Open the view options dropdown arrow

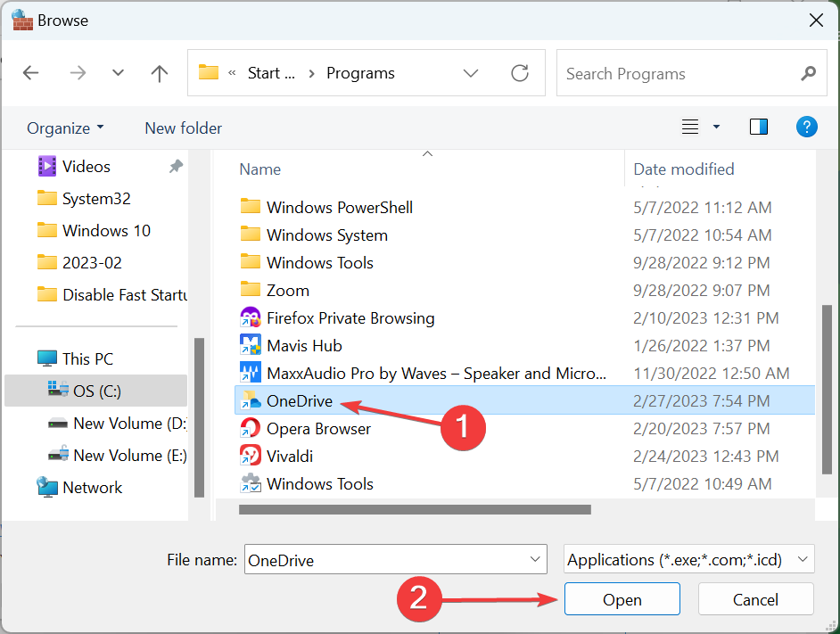tap(716, 127)
